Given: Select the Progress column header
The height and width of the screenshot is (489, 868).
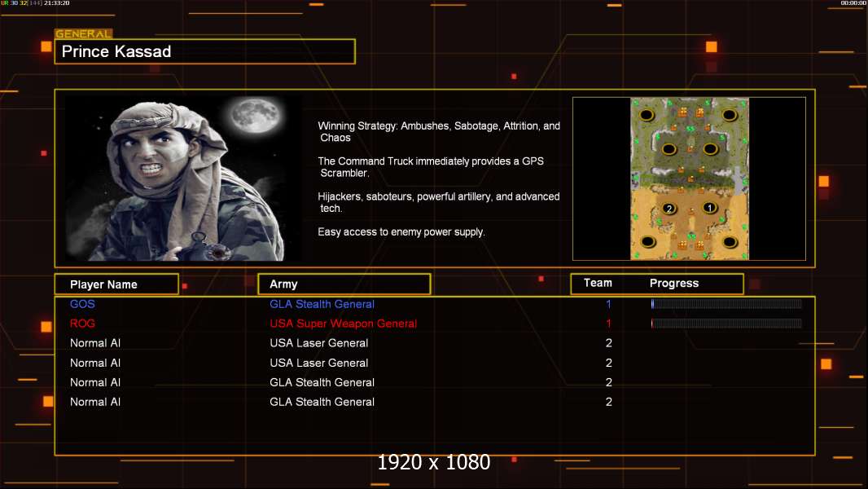Looking at the screenshot, I should [673, 283].
